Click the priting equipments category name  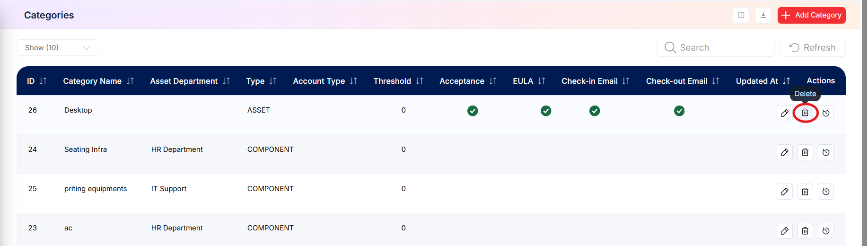96,189
